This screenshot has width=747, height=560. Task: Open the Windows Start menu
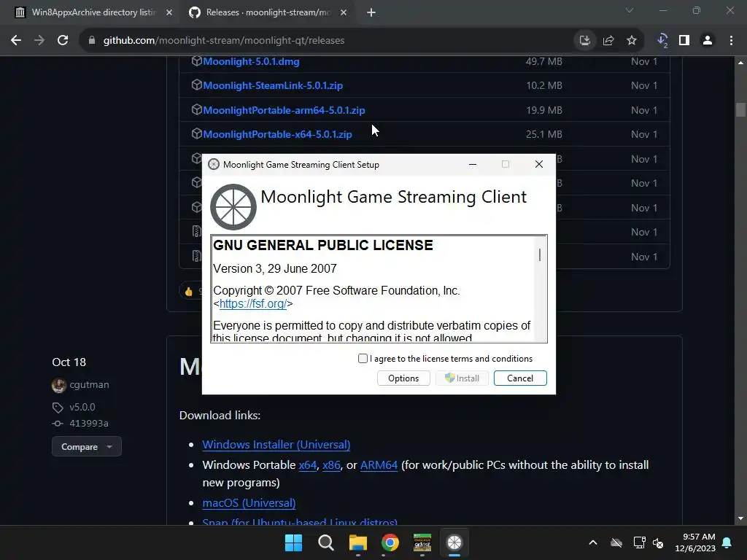point(293,542)
